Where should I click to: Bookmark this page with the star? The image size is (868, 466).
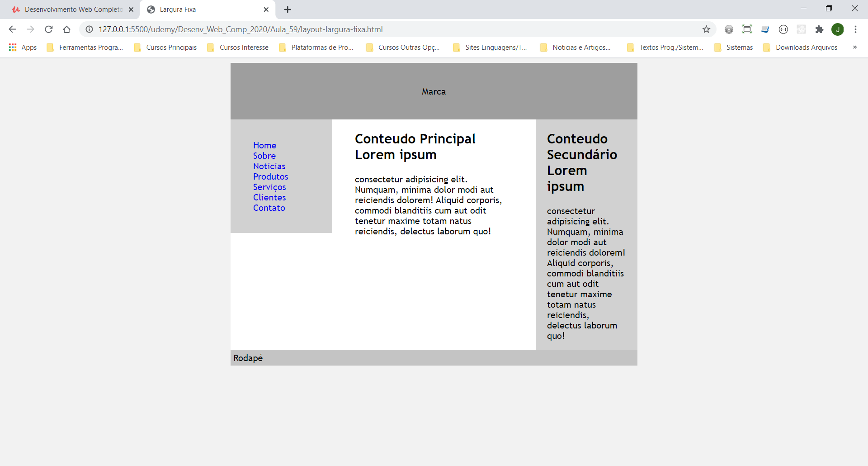(706, 29)
